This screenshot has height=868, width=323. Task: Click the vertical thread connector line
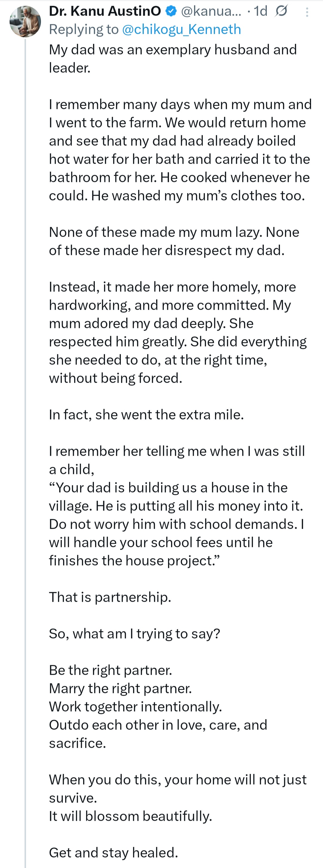click(x=25, y=452)
